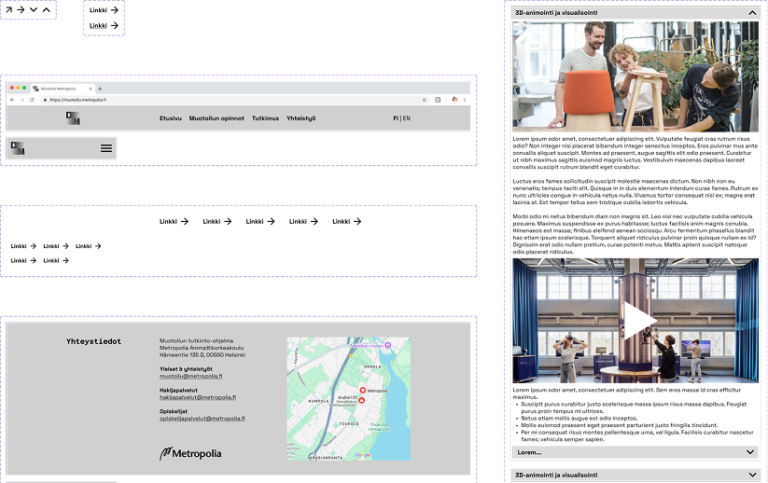The image size is (768, 483).
Task: Click the browser reload icon
Action: point(32,100)
